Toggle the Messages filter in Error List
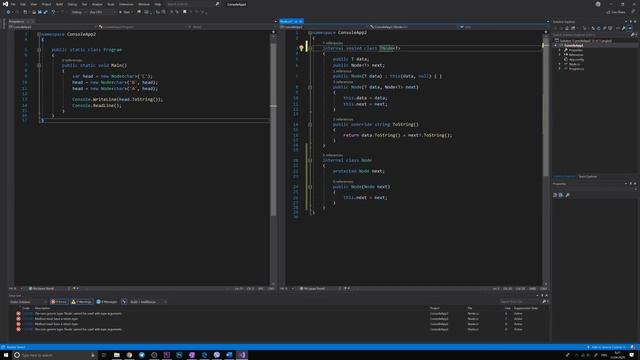 click(107, 302)
